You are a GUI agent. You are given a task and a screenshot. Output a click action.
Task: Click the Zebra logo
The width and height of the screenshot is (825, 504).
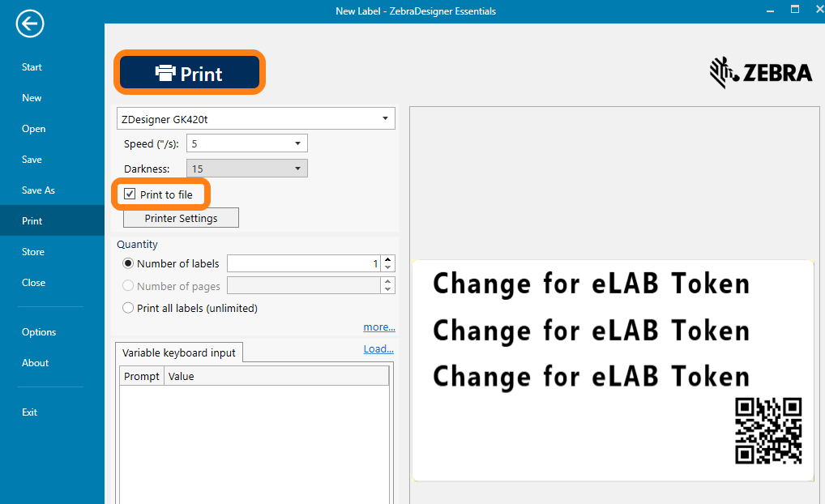tap(760, 73)
